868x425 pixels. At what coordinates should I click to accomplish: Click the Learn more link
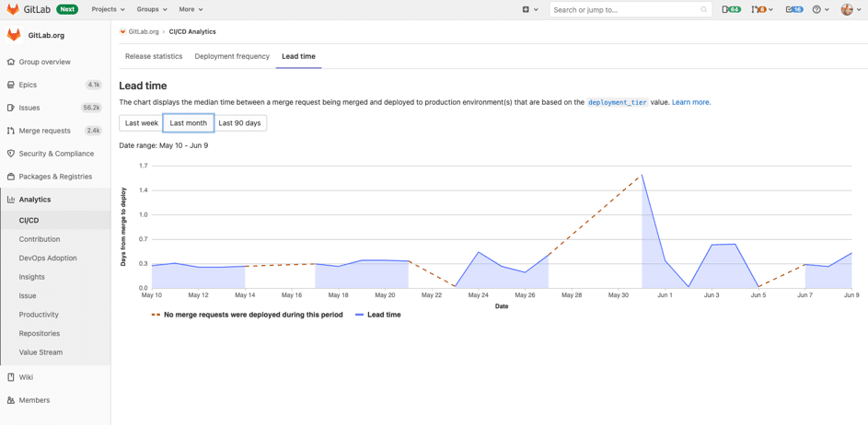[x=691, y=102]
